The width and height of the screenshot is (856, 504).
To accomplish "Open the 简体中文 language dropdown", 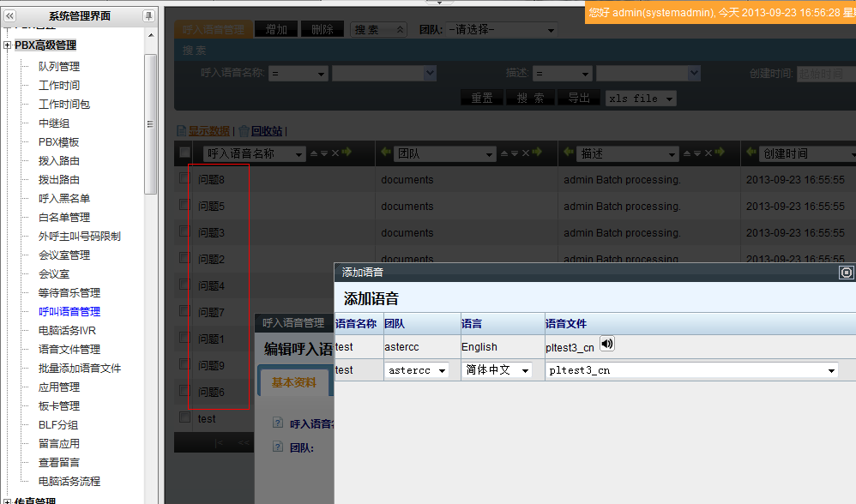I will (497, 370).
